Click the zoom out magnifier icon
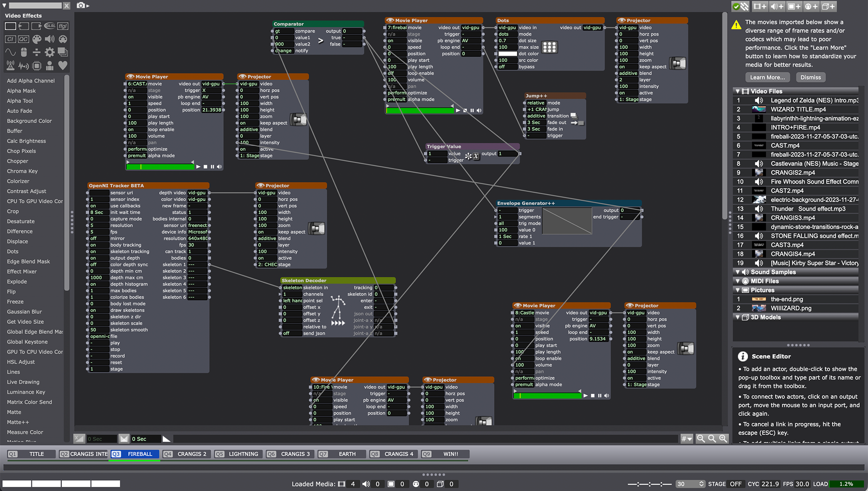Screen dimensions: 868x491 (701, 439)
